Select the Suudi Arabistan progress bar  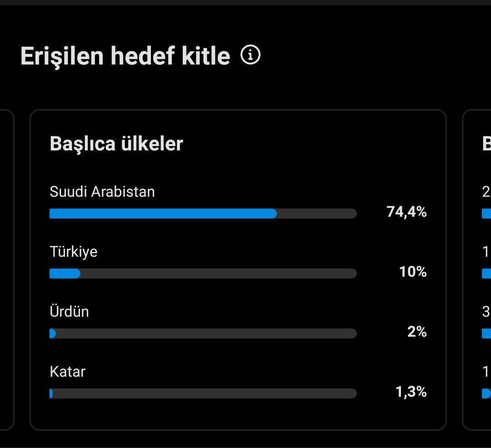tap(203, 214)
